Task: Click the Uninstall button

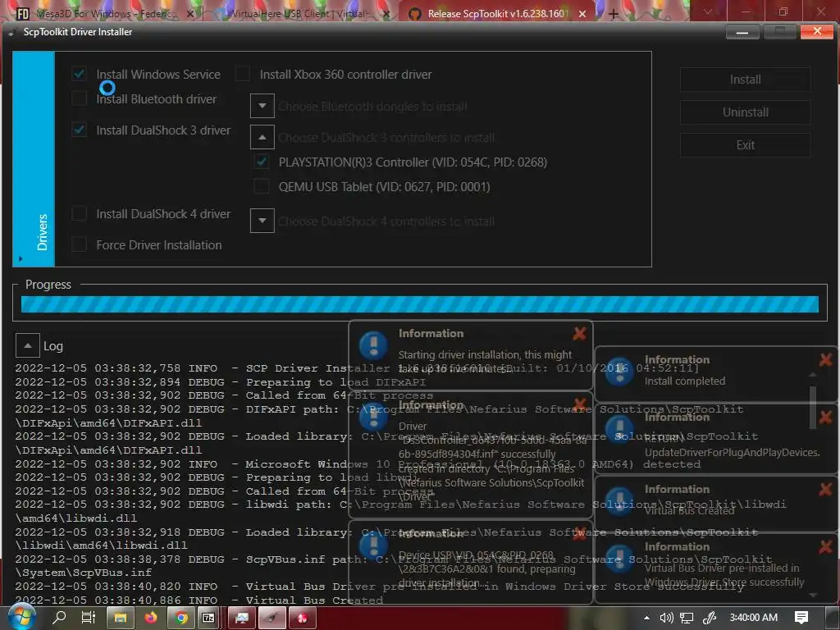Action: pos(745,112)
